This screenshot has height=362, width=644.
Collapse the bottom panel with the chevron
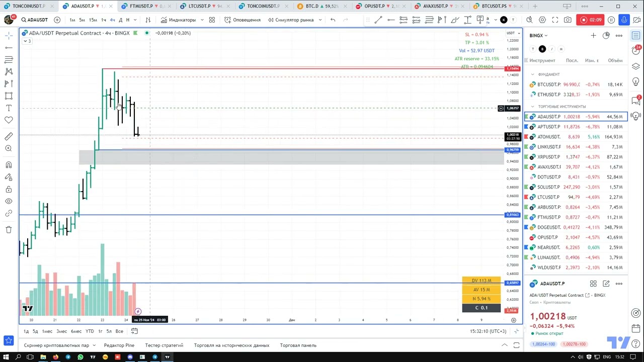coord(504,345)
